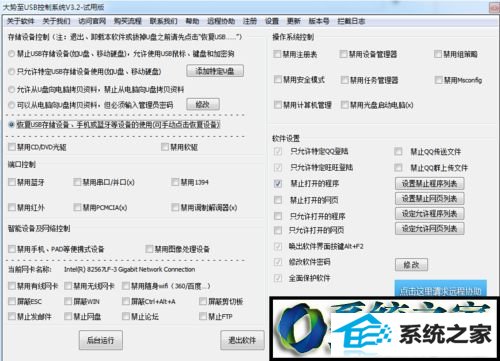Select 恢复USB存储设备 radio option

point(12,125)
